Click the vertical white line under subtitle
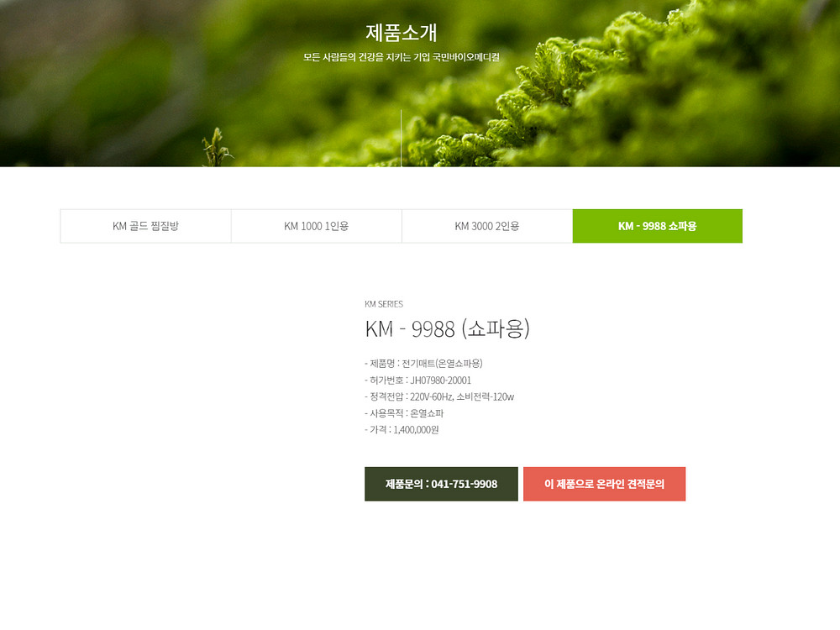Viewport: 840px width, 630px height. click(x=402, y=139)
